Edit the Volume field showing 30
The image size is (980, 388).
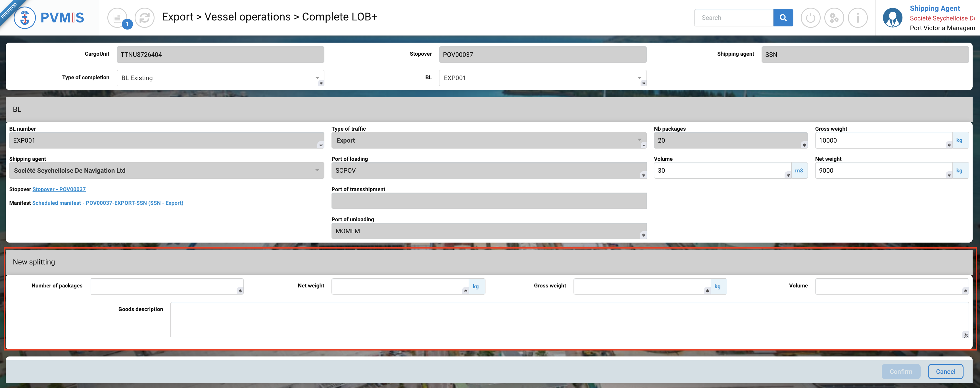point(722,170)
